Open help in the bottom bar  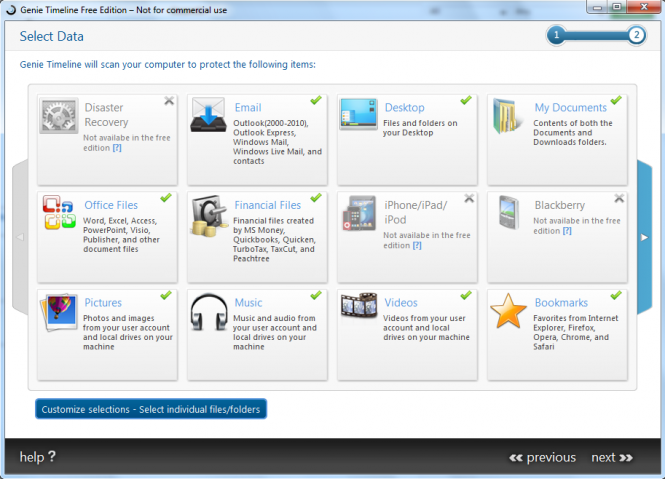[x=37, y=457]
